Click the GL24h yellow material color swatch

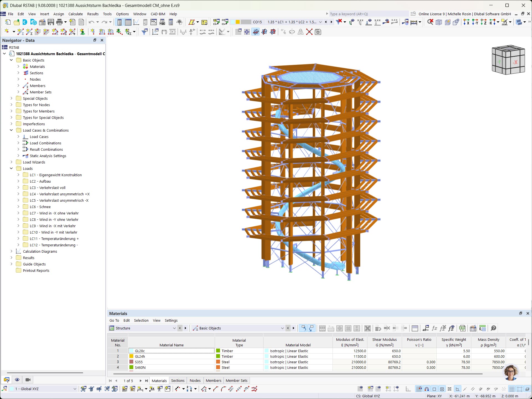(x=131, y=356)
